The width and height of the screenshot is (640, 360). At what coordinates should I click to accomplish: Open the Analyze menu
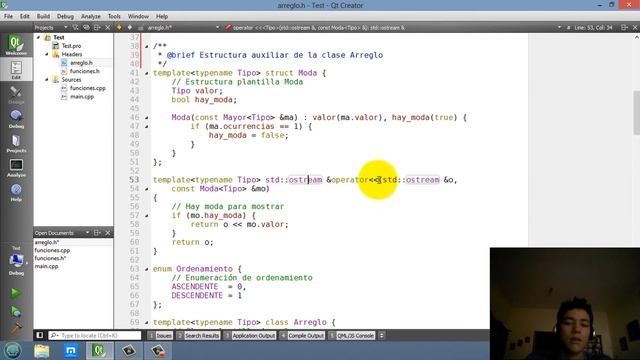pyautogui.click(x=91, y=16)
